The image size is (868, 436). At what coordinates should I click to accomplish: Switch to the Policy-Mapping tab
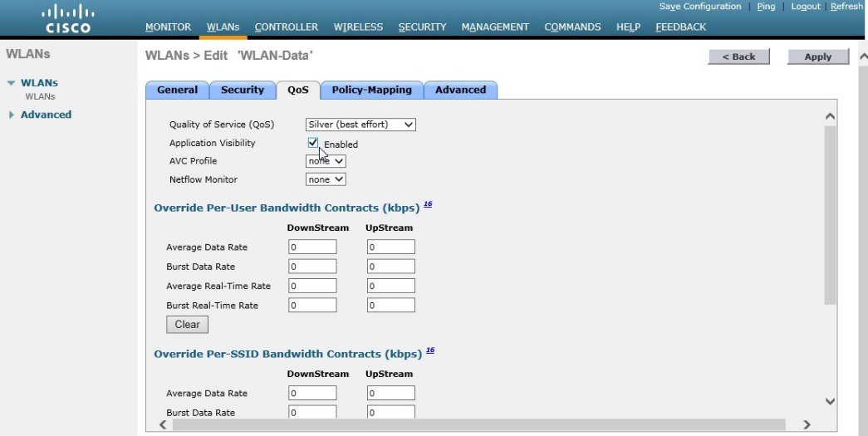pos(372,90)
